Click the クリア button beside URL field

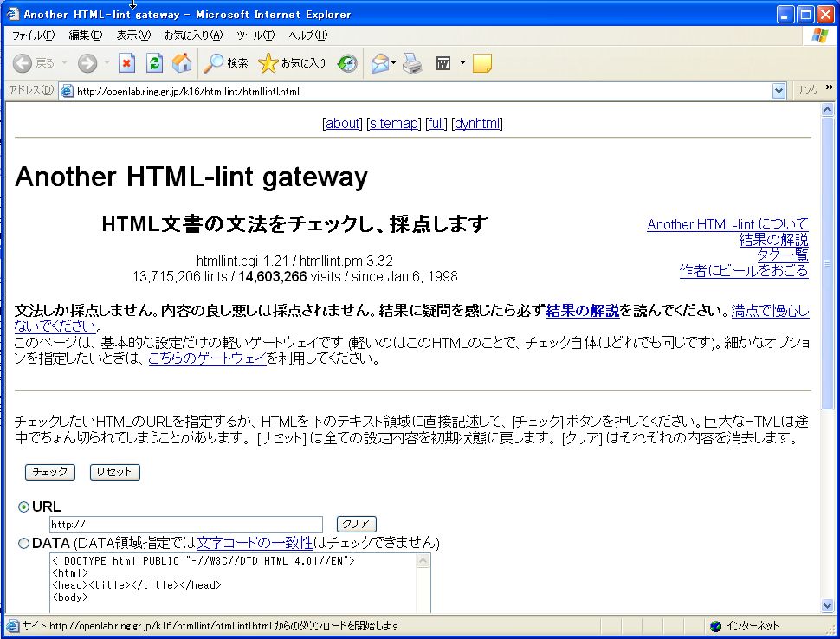coord(356,524)
